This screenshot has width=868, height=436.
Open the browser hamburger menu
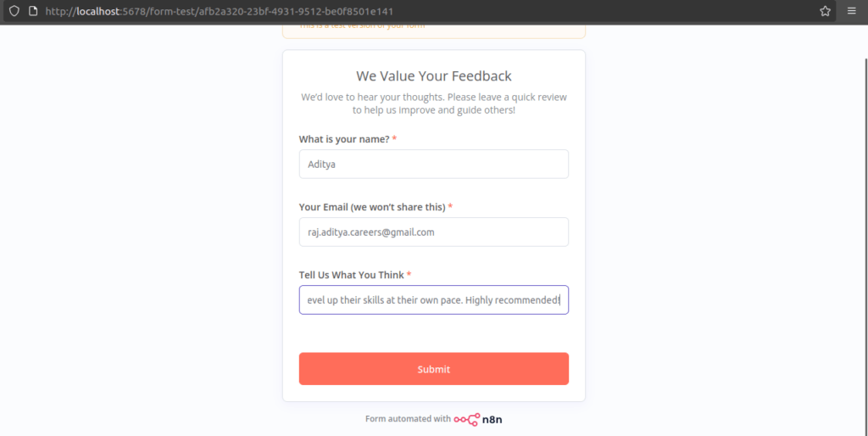pos(852,12)
